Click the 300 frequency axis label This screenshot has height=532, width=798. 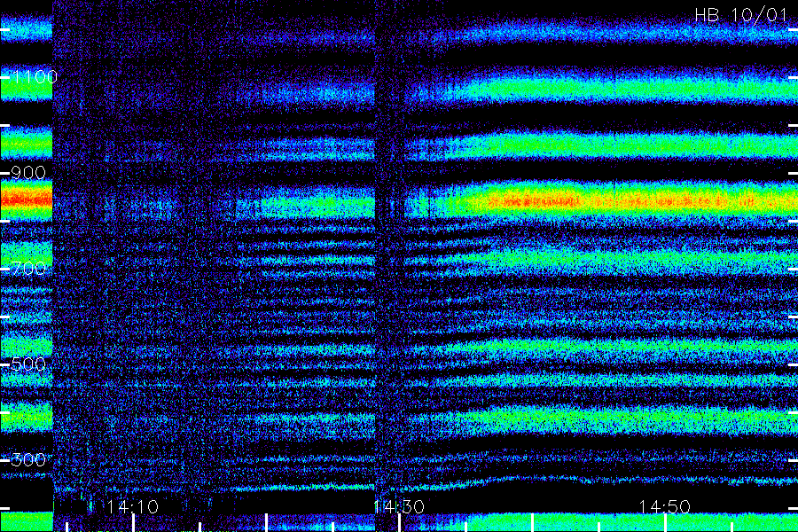[27, 459]
